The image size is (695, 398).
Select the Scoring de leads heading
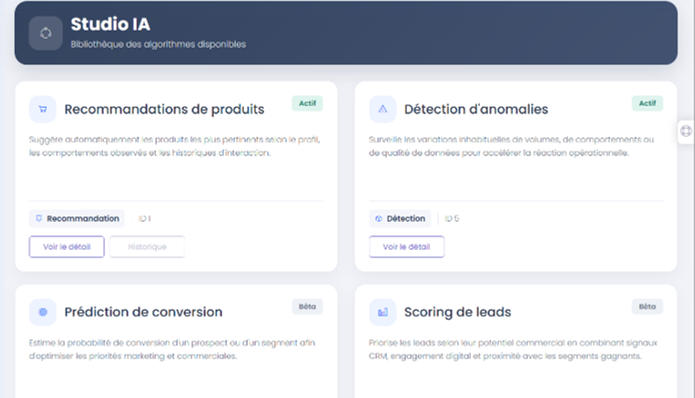point(457,312)
